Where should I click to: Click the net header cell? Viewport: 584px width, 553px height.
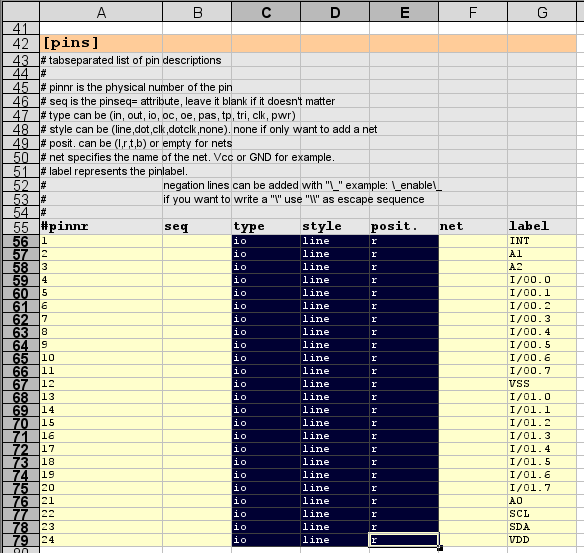tap(473, 226)
